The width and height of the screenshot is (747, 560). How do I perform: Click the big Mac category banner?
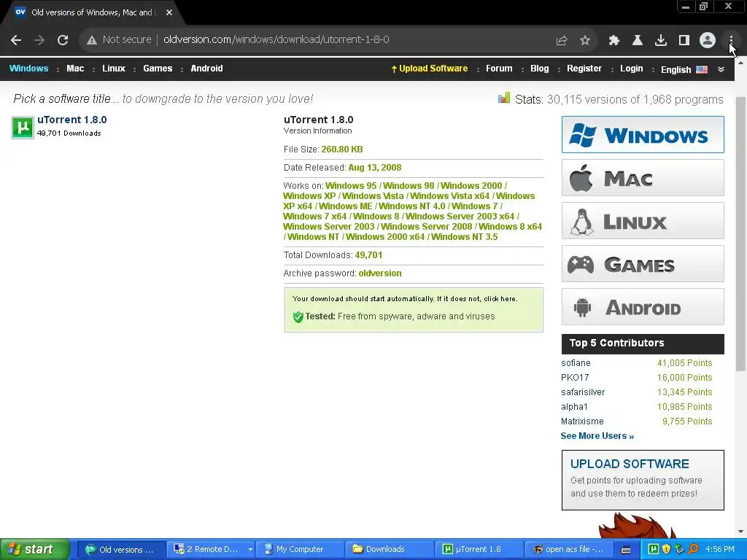pos(643,178)
